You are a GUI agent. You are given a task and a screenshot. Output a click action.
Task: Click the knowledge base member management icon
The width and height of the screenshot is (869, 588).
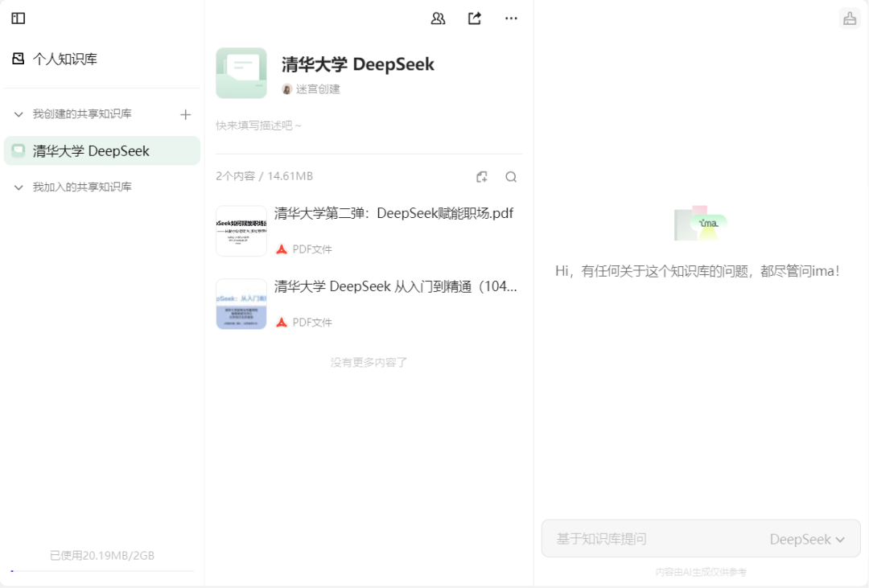tap(438, 18)
